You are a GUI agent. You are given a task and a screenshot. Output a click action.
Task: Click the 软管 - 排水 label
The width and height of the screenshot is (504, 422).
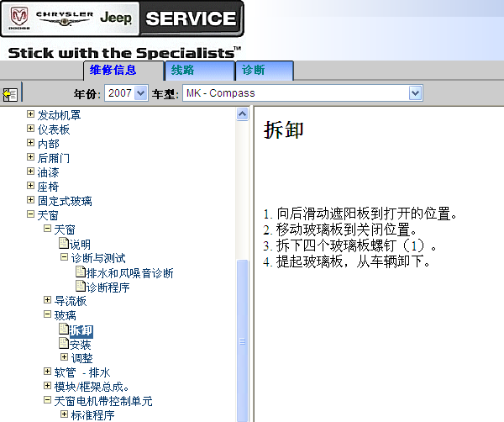82,372
